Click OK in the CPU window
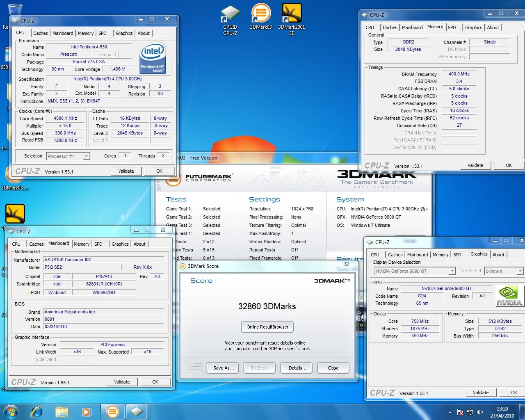This screenshot has height=420, width=525. coord(159,171)
